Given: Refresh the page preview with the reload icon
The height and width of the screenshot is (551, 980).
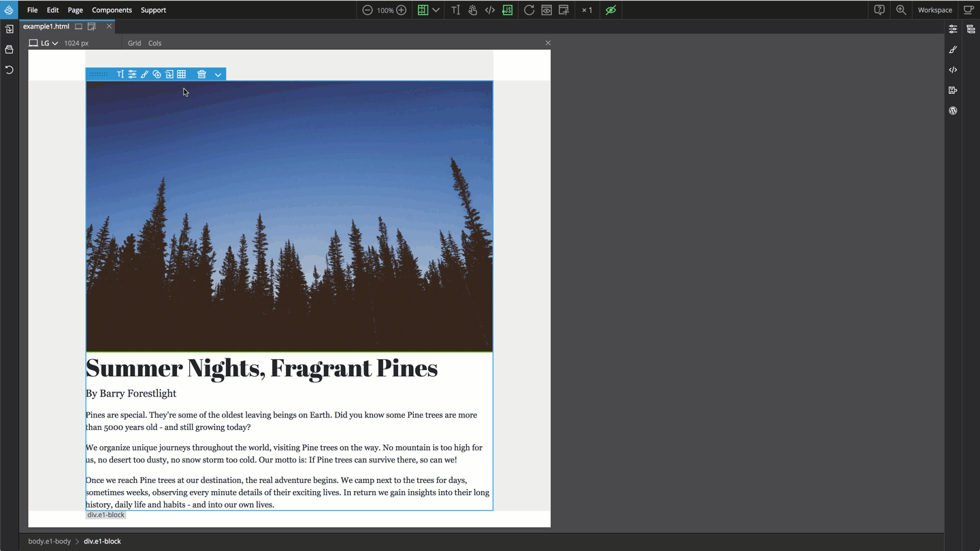Looking at the screenshot, I should tap(529, 10).
